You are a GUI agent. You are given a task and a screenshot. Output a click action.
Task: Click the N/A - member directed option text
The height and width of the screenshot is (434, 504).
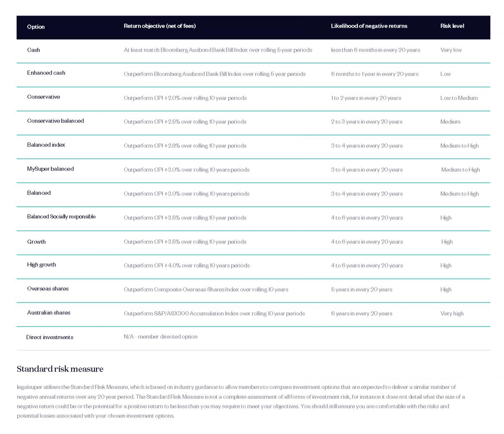tap(160, 337)
